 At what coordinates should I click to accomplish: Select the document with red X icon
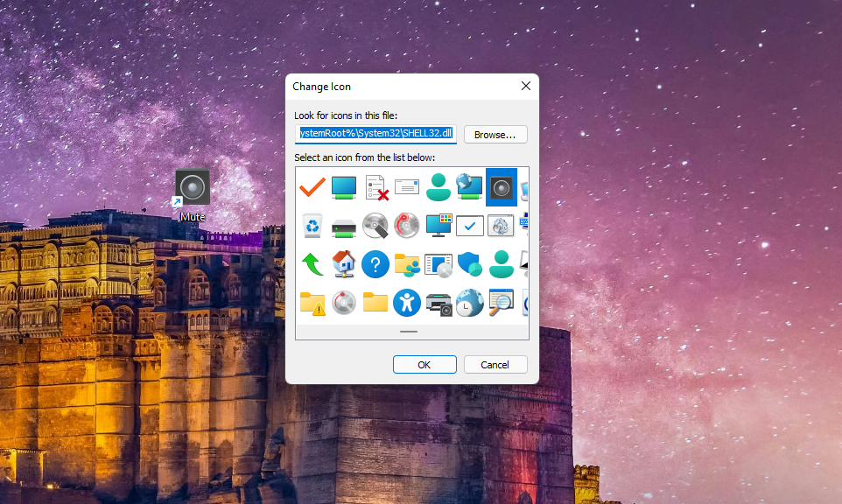point(375,186)
